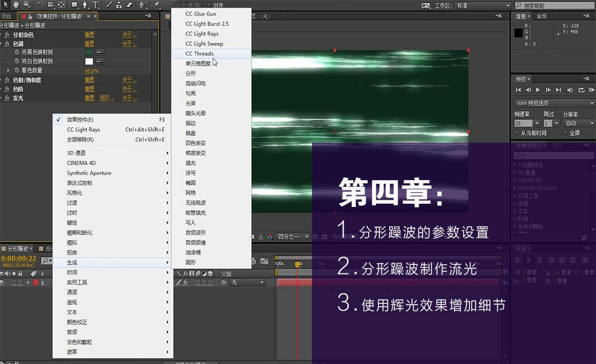Toggle layer 1 video visibility eye

click(x=2, y=283)
